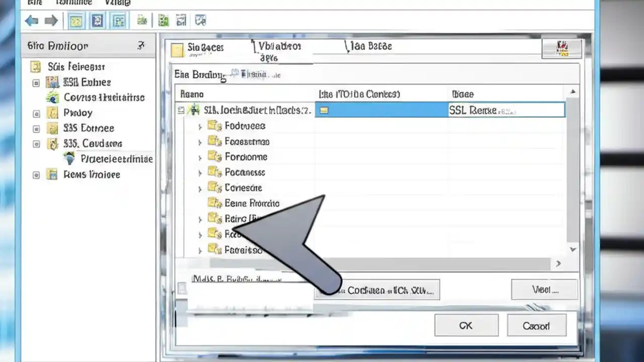Click the back navigation arrow
Screen dimensions: 644x362
click(x=31, y=20)
